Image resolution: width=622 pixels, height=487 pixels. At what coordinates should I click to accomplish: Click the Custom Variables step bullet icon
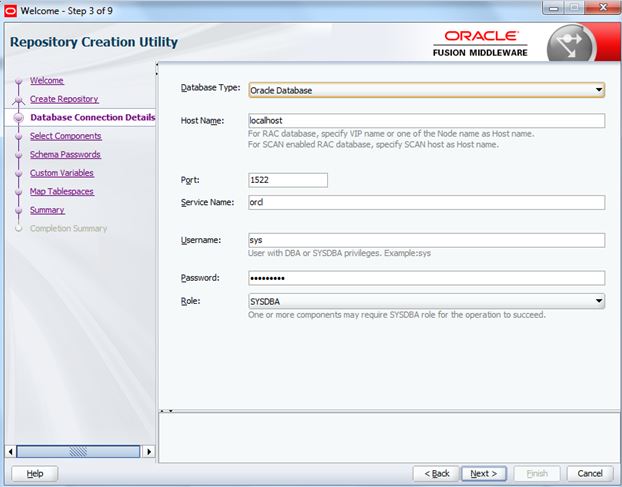pyautogui.click(x=18, y=174)
